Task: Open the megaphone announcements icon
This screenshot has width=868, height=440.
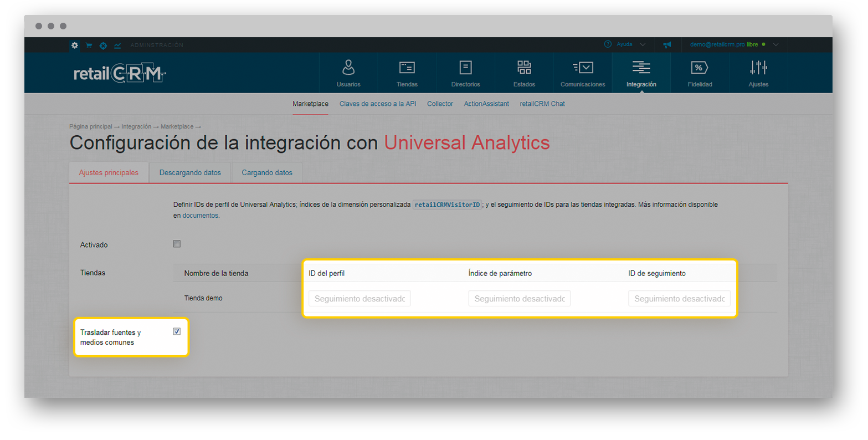Action: (667, 45)
